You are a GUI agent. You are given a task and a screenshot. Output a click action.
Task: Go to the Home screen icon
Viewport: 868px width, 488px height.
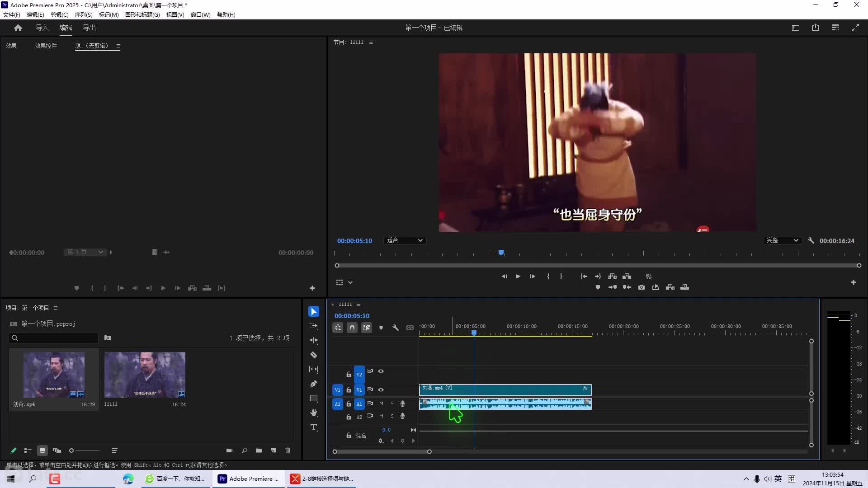(x=18, y=28)
